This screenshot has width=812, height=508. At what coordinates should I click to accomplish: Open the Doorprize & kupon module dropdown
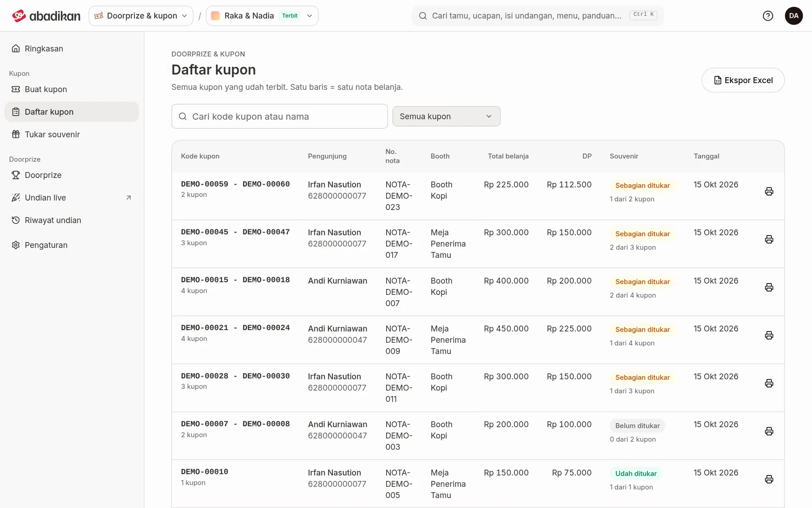pos(141,16)
